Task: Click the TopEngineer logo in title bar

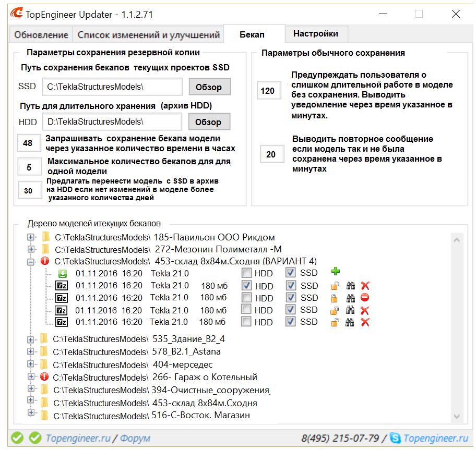Action: 17,14
